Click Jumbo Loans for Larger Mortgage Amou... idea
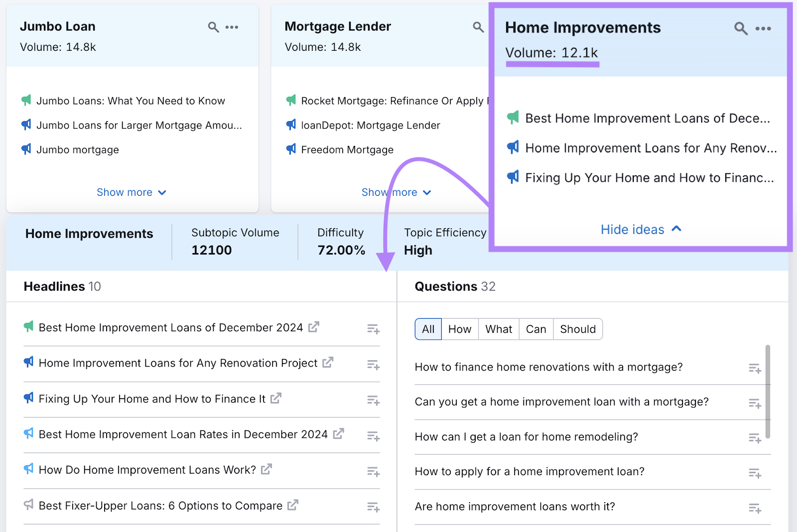This screenshot has height=532, width=797. click(x=139, y=125)
